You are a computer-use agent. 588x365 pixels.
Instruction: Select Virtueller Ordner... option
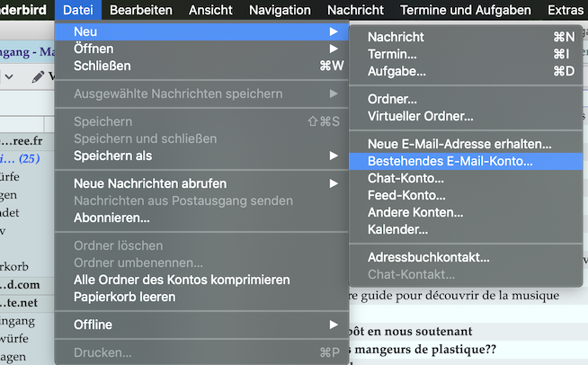pyautogui.click(x=420, y=116)
